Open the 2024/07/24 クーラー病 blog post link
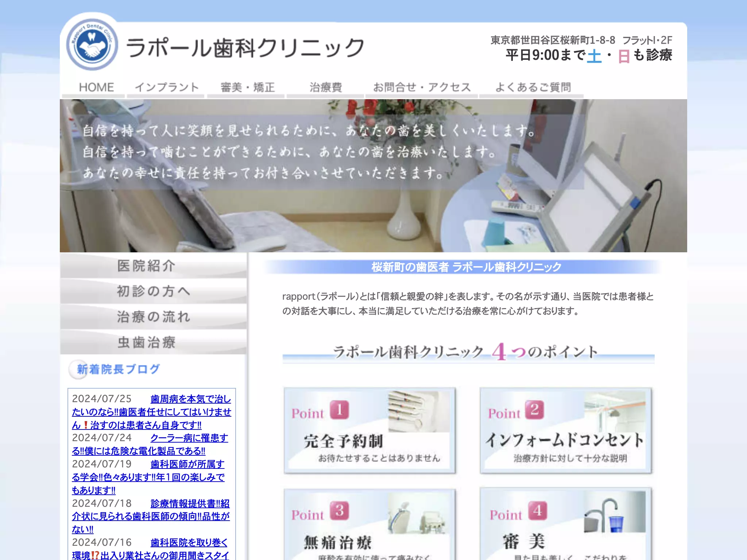This screenshot has height=560, width=747. 150,444
